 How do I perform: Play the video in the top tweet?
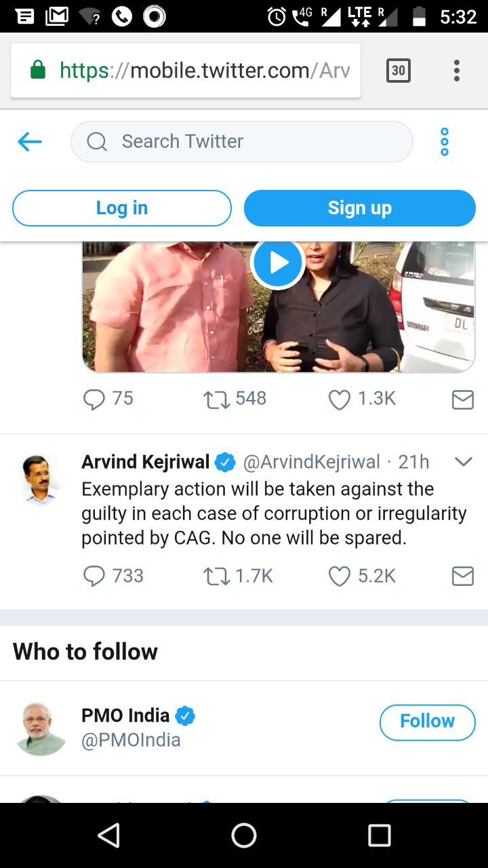click(277, 263)
